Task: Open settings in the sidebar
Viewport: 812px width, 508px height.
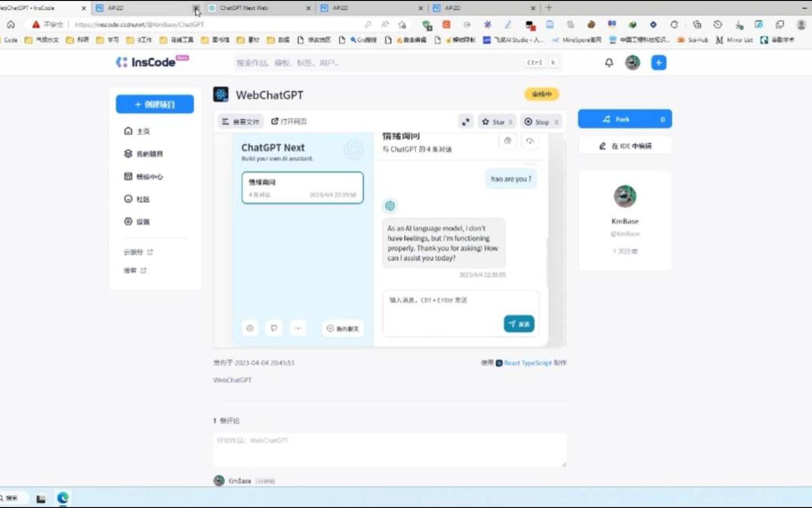Action: coord(137,222)
